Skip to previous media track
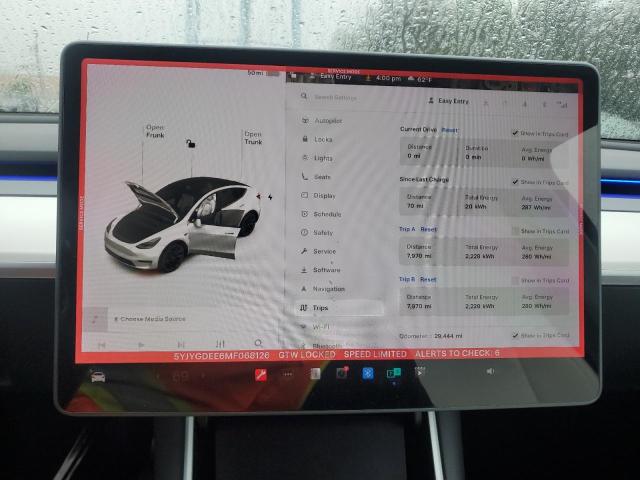Viewport: 640px width, 480px height. [102, 345]
